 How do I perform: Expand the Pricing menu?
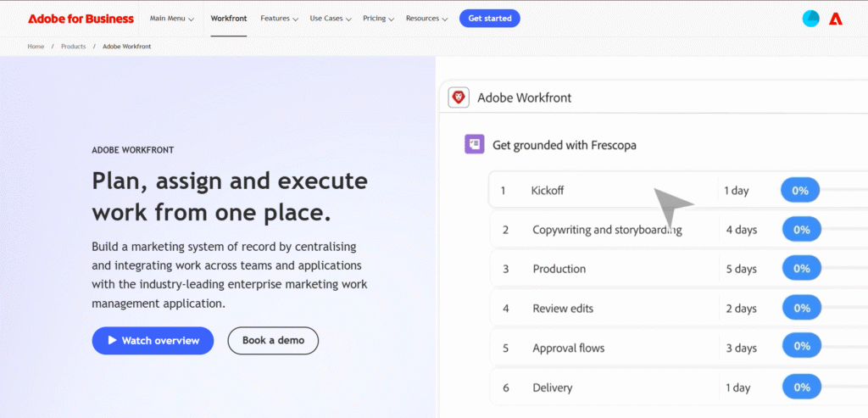click(379, 19)
